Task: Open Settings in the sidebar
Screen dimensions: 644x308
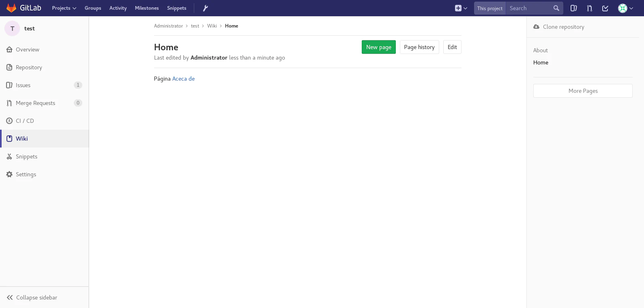Action: coord(26,174)
